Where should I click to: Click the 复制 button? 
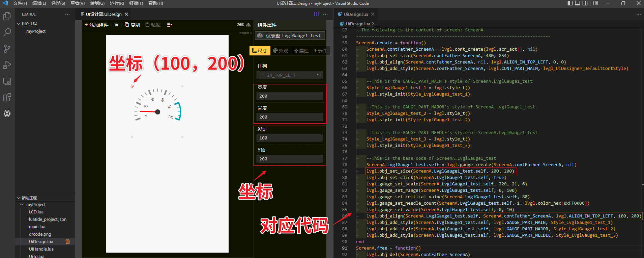[132, 25]
